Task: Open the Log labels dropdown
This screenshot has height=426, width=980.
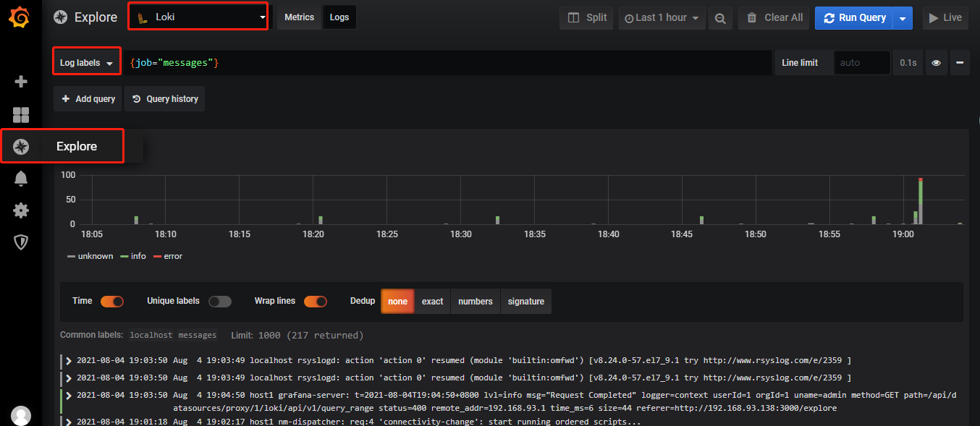Action: point(87,63)
